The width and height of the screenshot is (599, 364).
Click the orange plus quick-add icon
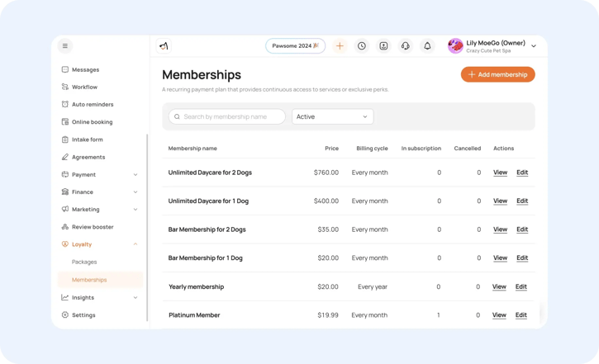(340, 46)
